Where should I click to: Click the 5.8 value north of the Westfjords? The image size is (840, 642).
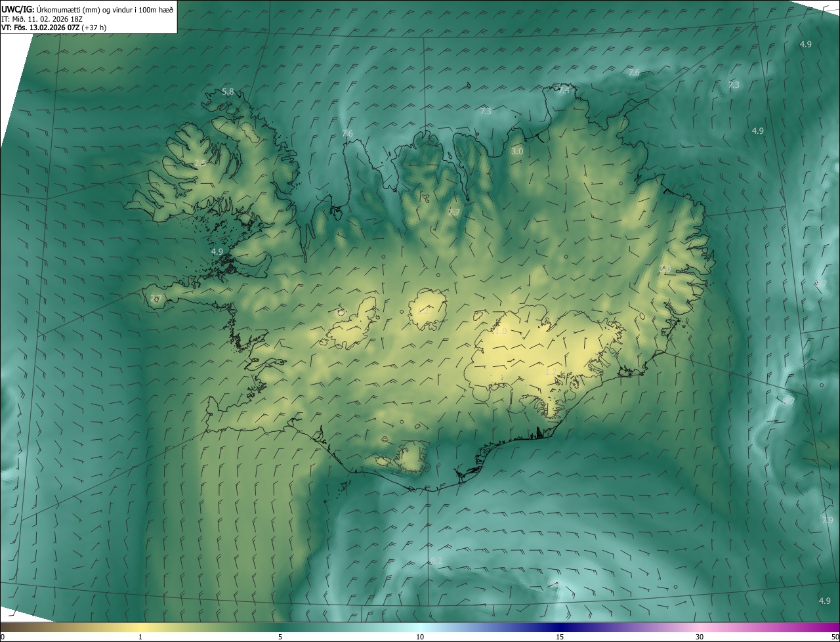tap(228, 91)
